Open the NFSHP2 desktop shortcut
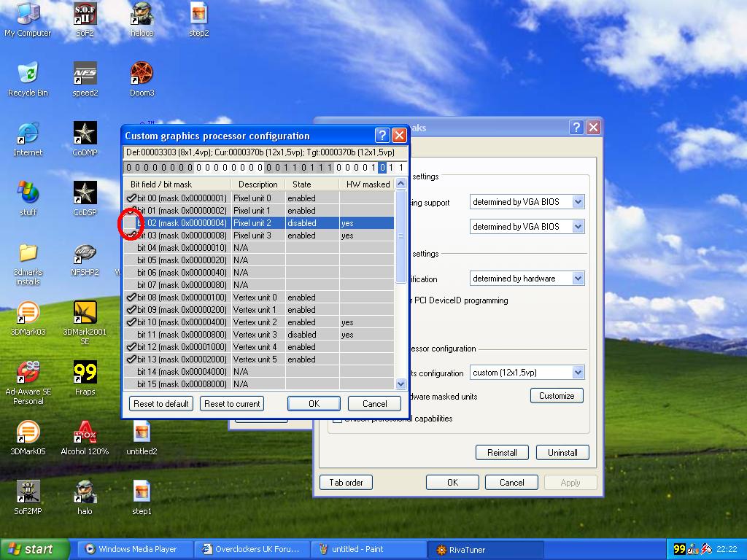The height and width of the screenshot is (560, 747). (x=85, y=254)
